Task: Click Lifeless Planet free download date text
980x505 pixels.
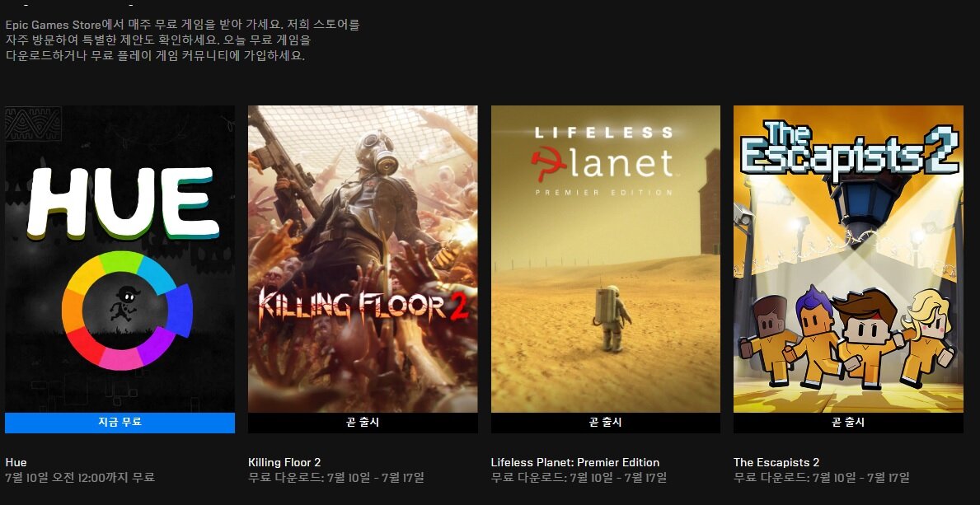Action: [579, 478]
